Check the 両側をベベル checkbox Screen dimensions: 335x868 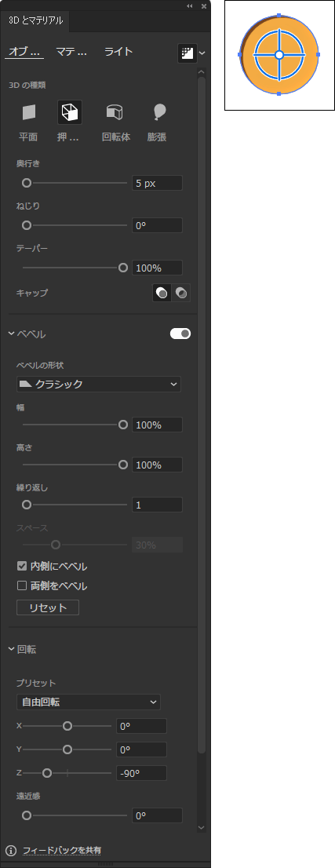[x=22, y=585]
